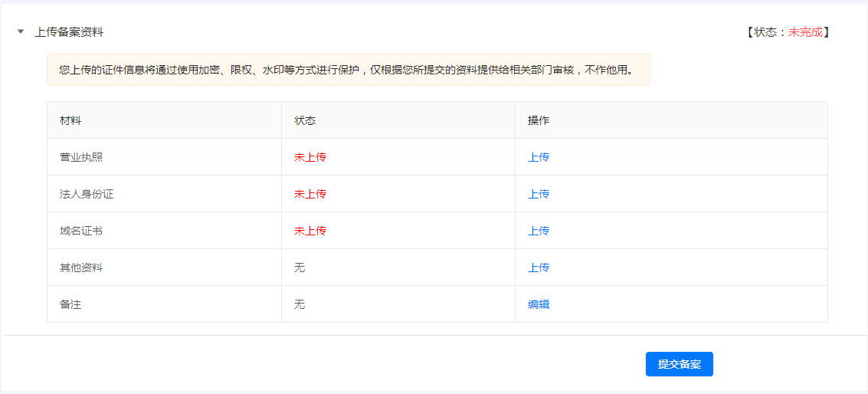Click the 无 status for 其他资料
This screenshot has height=394, width=868.
(x=300, y=268)
